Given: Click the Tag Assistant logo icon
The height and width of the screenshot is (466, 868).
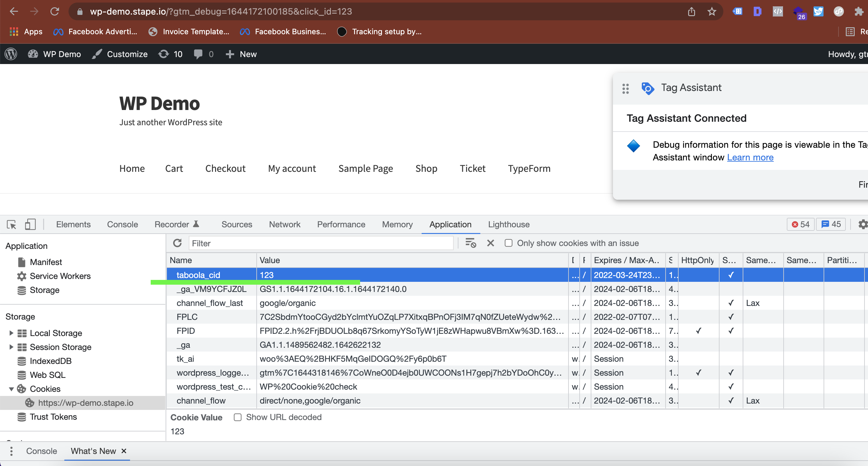Looking at the screenshot, I should (x=647, y=88).
